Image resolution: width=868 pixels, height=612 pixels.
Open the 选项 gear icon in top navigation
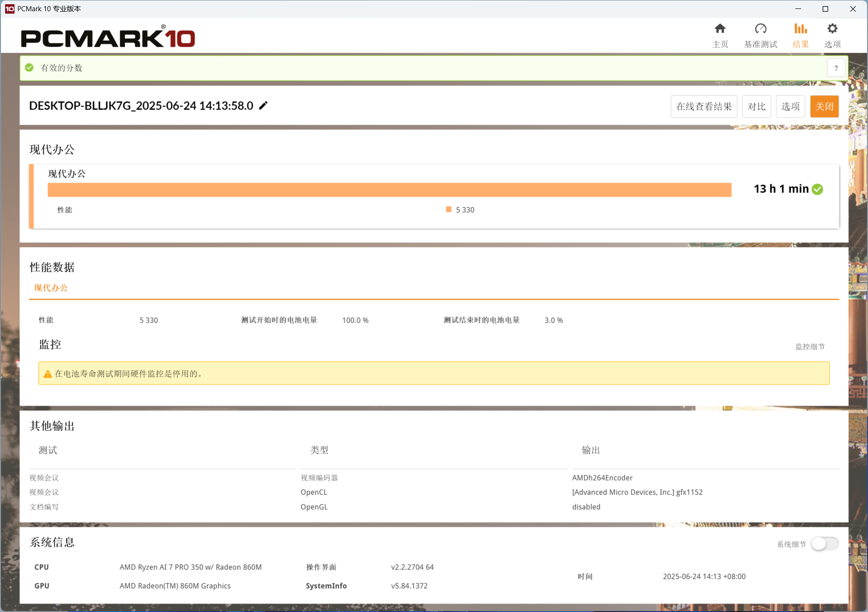click(x=832, y=29)
